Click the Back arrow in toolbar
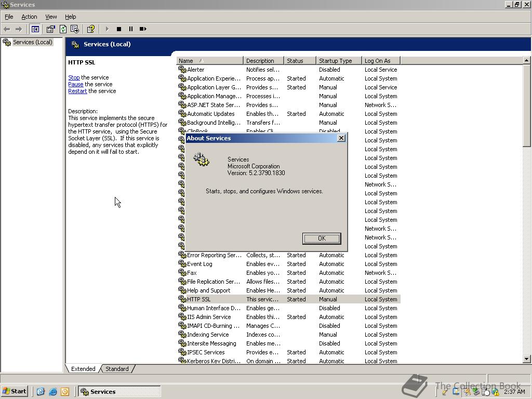This screenshot has width=532, height=399. point(7,29)
